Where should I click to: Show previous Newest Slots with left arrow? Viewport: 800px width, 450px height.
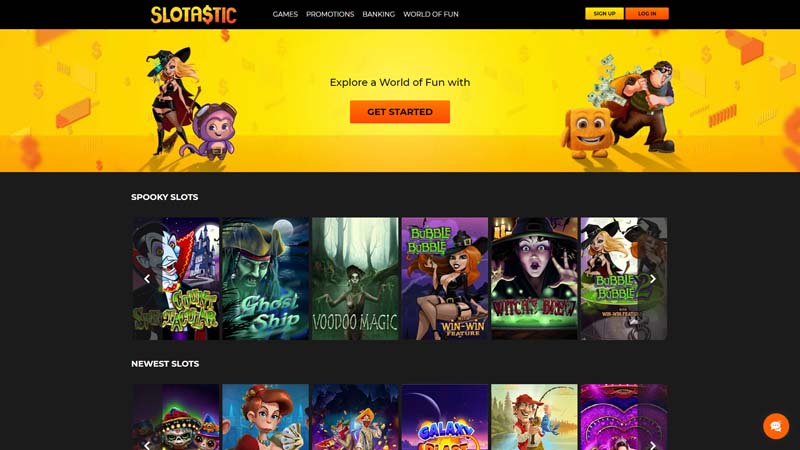tap(147, 445)
